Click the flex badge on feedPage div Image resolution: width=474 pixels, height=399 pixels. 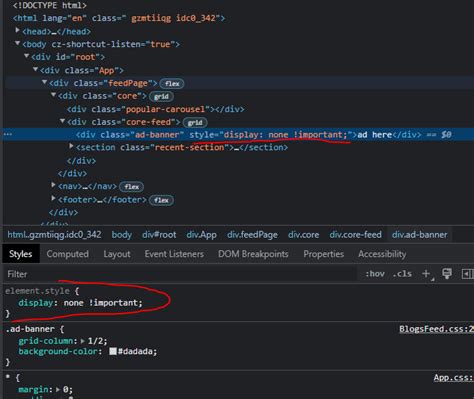coord(172,84)
